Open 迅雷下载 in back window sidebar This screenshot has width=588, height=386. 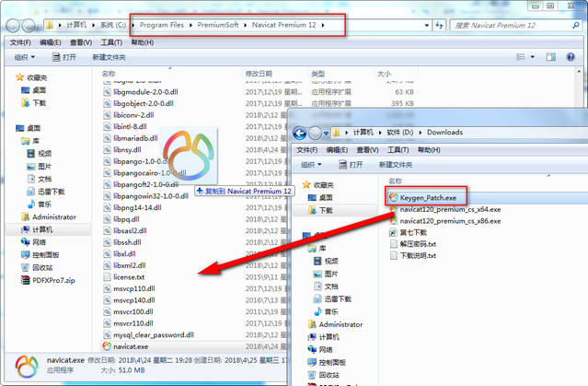click(46, 192)
